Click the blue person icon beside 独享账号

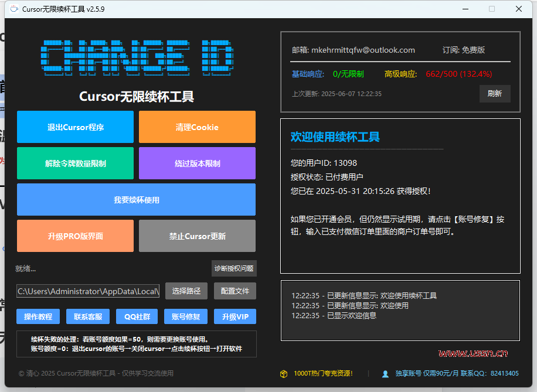coord(385,374)
